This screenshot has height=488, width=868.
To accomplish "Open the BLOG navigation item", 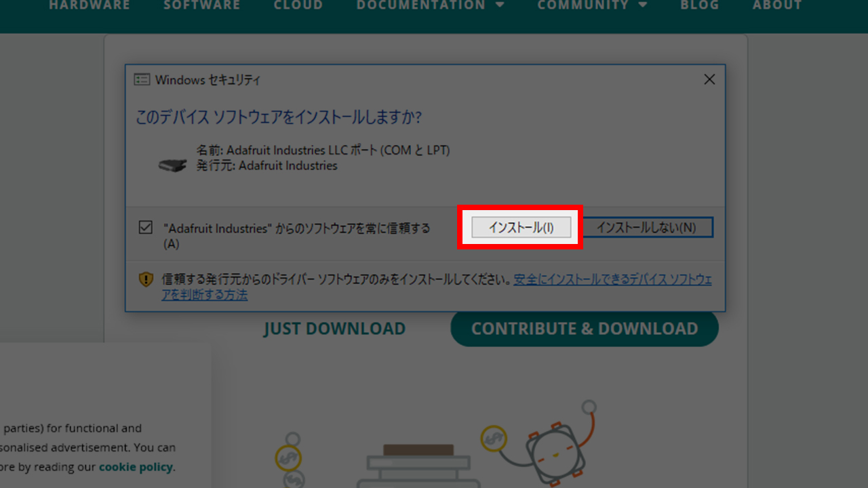I will (x=700, y=5).
